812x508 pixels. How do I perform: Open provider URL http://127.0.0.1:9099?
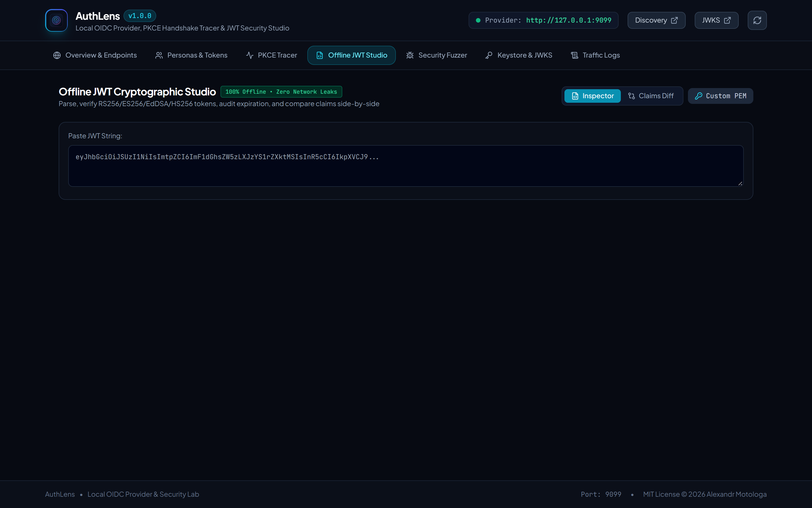[x=568, y=20]
